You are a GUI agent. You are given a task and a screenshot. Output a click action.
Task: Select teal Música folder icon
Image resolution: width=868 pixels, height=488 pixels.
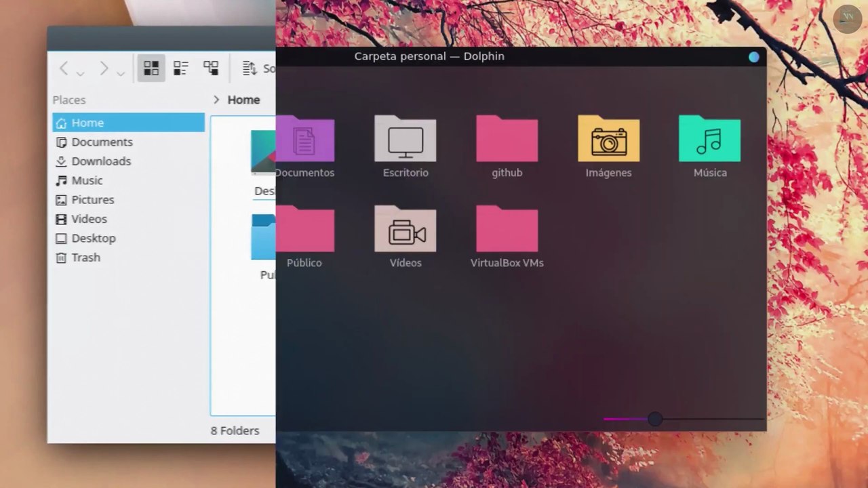[710, 138]
